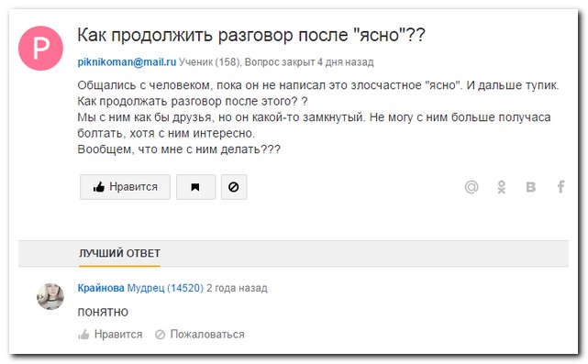Screen dimensions: 588x364
Task: Share the question on VKontakte icon
Action: click(530, 186)
